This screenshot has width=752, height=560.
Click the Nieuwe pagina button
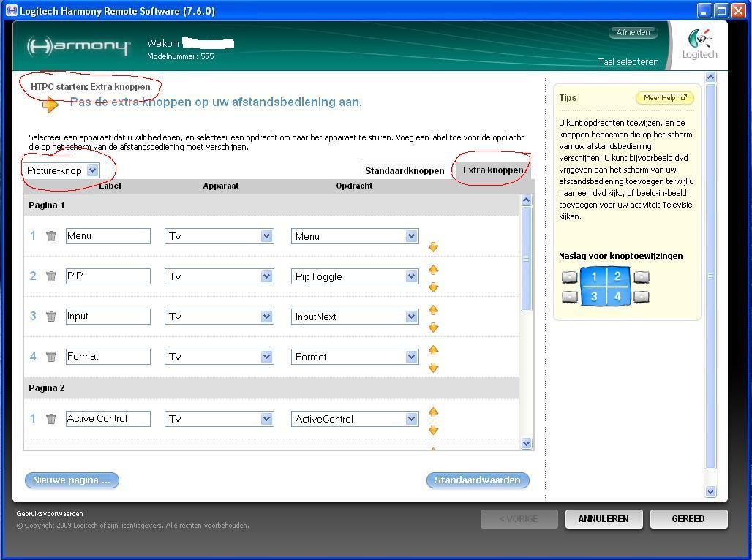(72, 480)
